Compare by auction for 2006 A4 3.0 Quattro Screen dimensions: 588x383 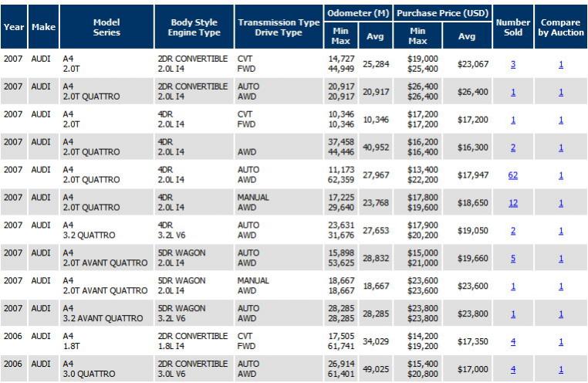point(561,370)
